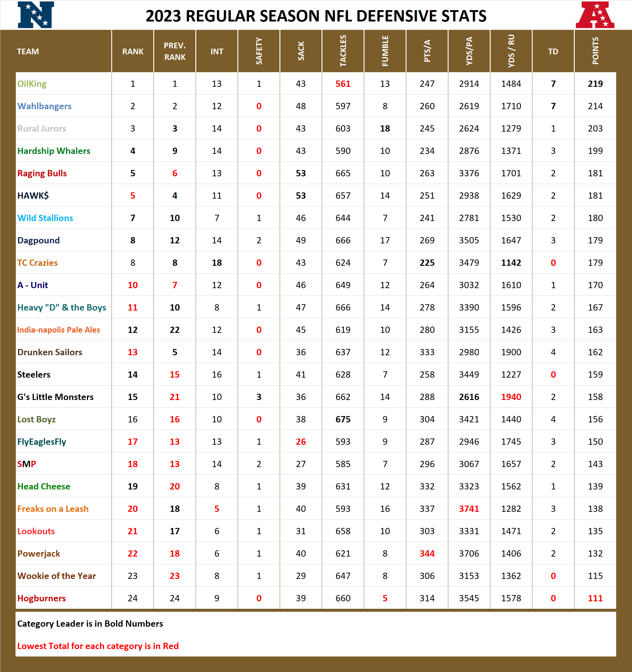Click the TD column header
632x672 pixels.
[x=553, y=51]
